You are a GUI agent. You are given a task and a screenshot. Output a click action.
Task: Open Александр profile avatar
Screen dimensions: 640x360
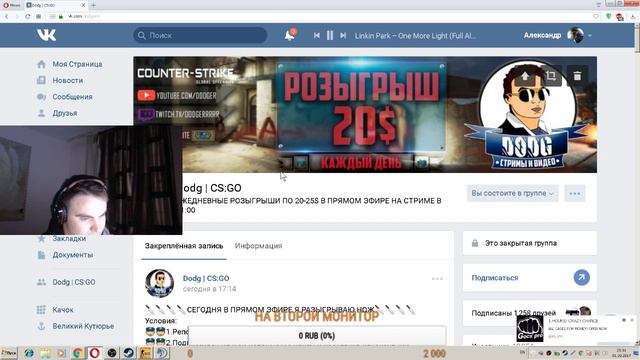[576, 35]
